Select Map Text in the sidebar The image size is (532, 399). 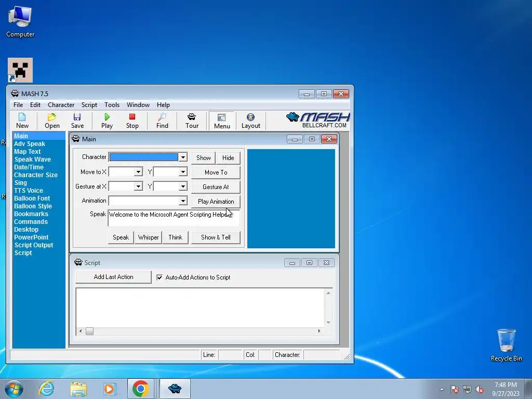[27, 152]
